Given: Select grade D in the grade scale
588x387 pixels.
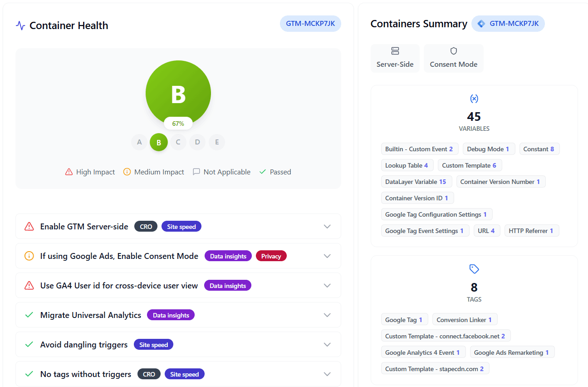Looking at the screenshot, I should (x=197, y=142).
